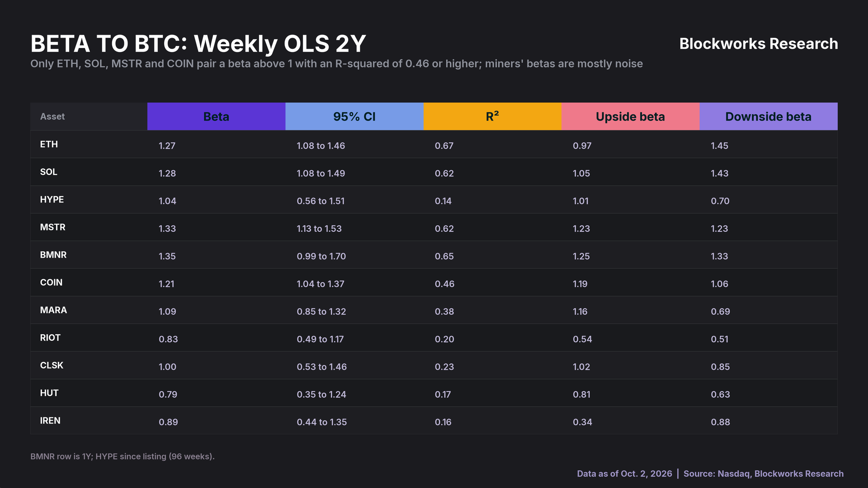Screen dimensions: 868x488
Task: Select RIOT downside beta 0.51
Action: [x=719, y=339]
